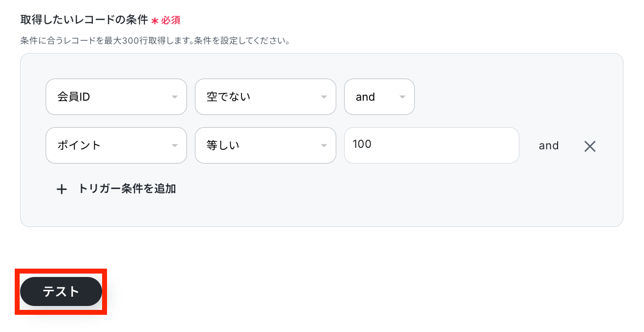Click the arrow of ポイント dropdown
The height and width of the screenshot is (332, 644).
pos(175,146)
